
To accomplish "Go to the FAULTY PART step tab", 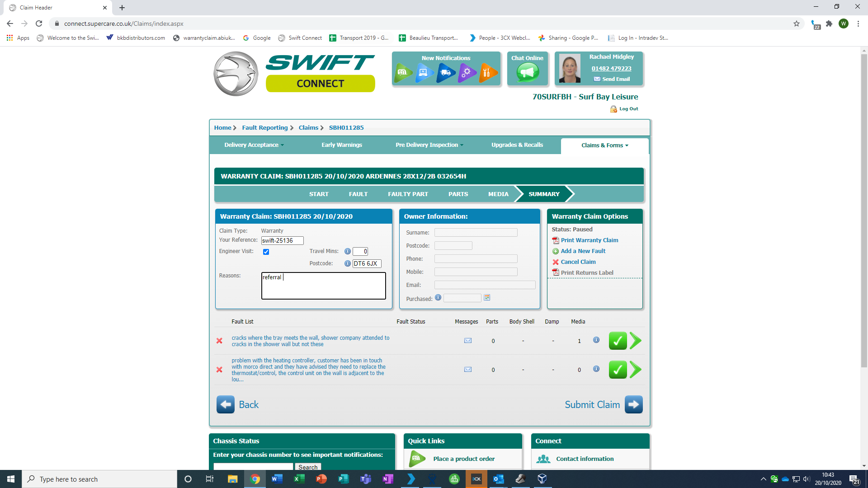I will click(x=408, y=194).
